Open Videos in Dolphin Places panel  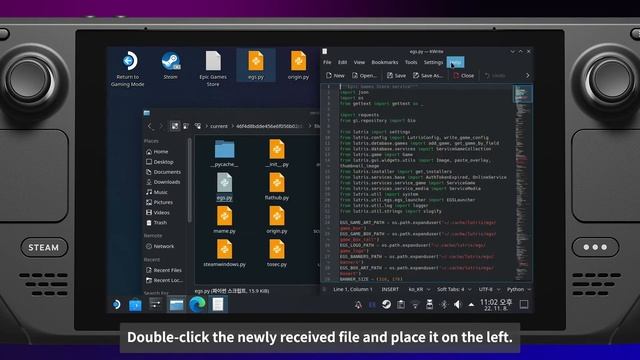pyautogui.click(x=158, y=212)
